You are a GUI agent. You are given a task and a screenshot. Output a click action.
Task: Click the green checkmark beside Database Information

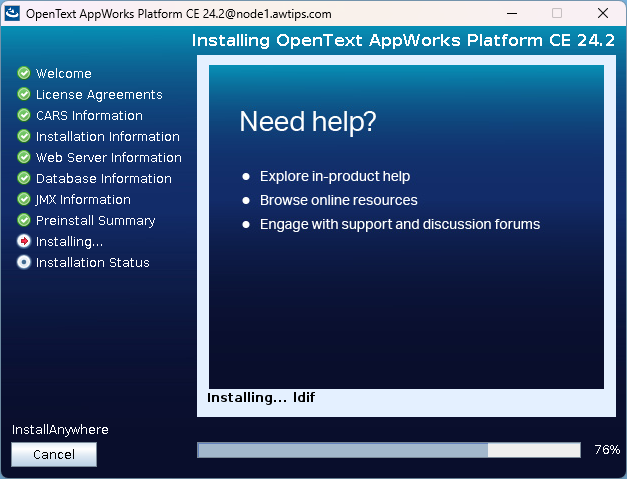click(x=24, y=178)
